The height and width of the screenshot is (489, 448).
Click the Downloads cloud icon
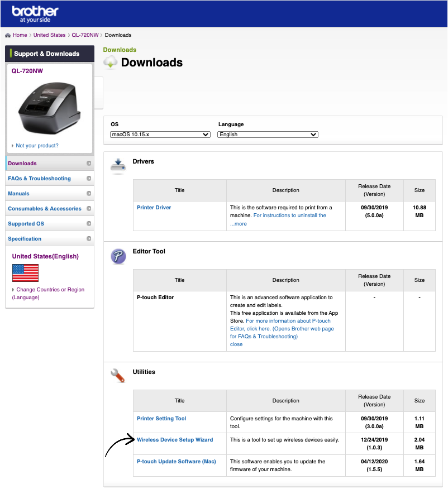110,62
